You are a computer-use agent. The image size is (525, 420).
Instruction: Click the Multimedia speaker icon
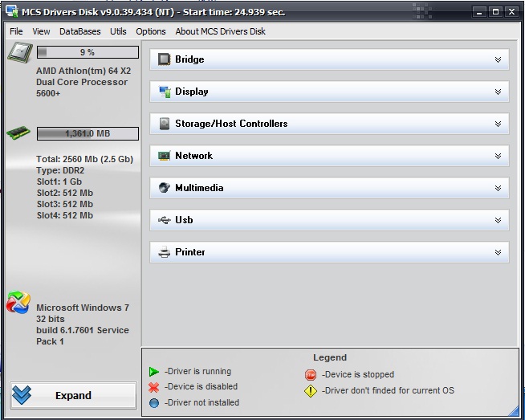point(164,188)
